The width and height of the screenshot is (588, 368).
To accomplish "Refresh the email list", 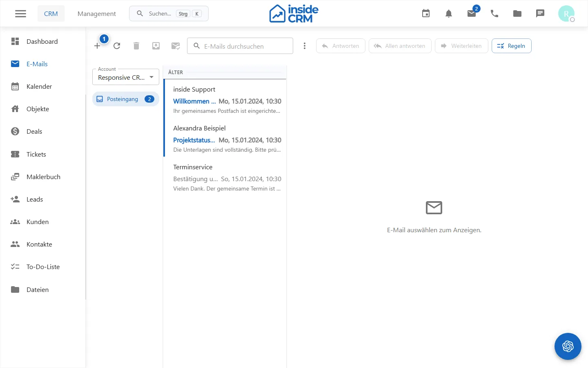I will point(117,46).
